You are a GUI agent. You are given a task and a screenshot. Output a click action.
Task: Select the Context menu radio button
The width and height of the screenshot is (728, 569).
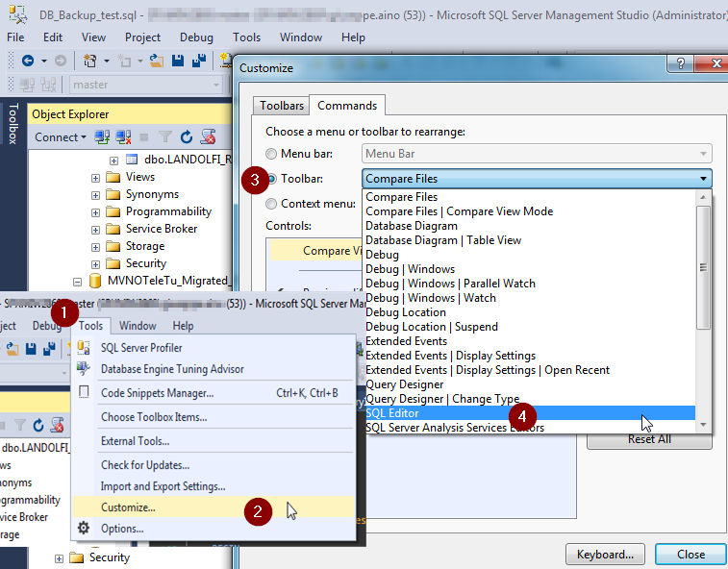(x=271, y=204)
